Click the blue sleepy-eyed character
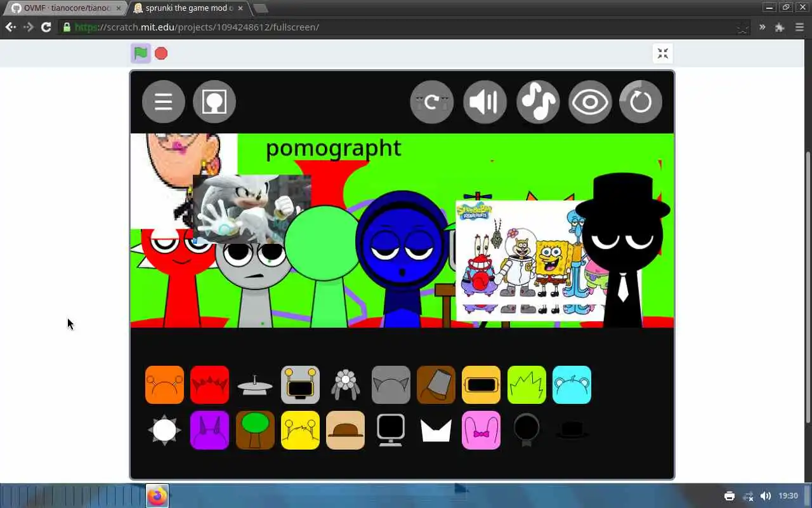 (403, 260)
